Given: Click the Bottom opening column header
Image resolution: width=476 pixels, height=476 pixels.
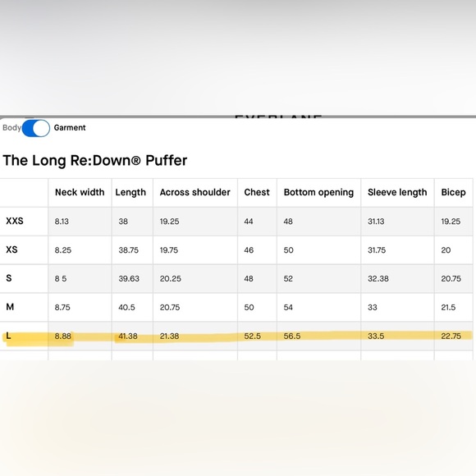Looking at the screenshot, I should point(318,193).
